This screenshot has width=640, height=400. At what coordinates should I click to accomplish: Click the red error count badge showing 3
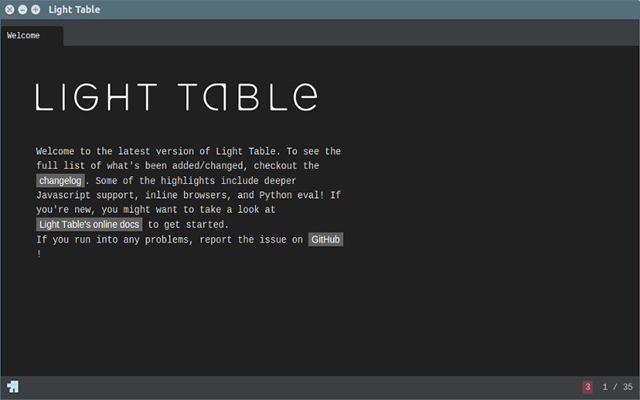(587, 387)
